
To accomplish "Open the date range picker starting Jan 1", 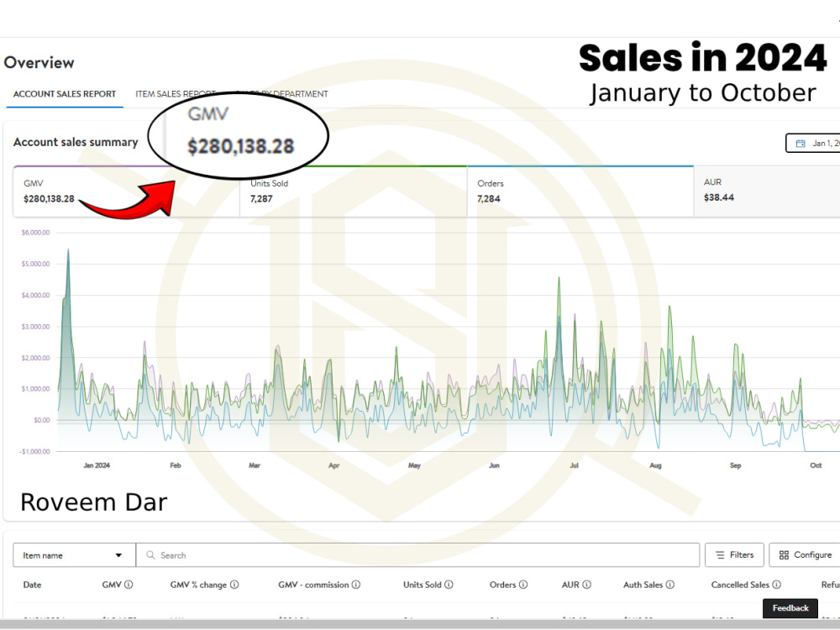I will click(812, 143).
